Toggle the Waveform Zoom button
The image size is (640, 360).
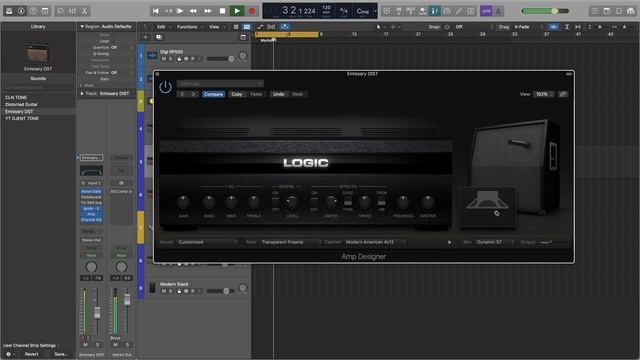(553, 27)
